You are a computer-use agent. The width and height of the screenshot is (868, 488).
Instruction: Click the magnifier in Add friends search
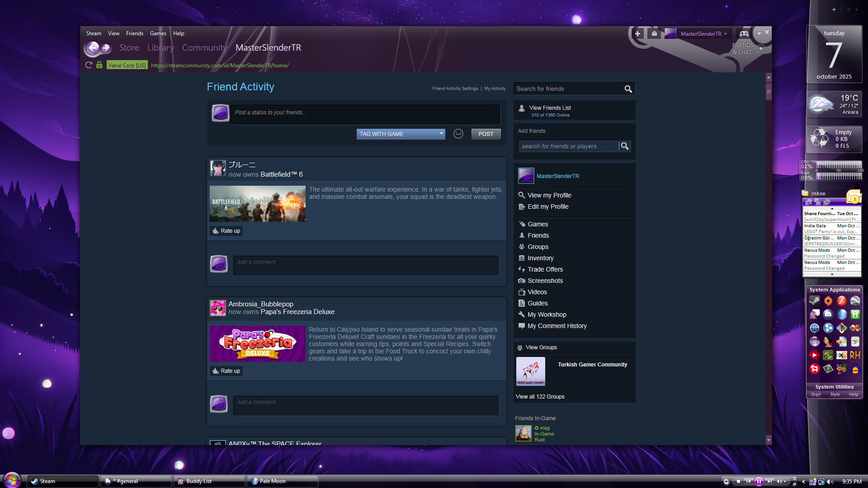coord(625,146)
